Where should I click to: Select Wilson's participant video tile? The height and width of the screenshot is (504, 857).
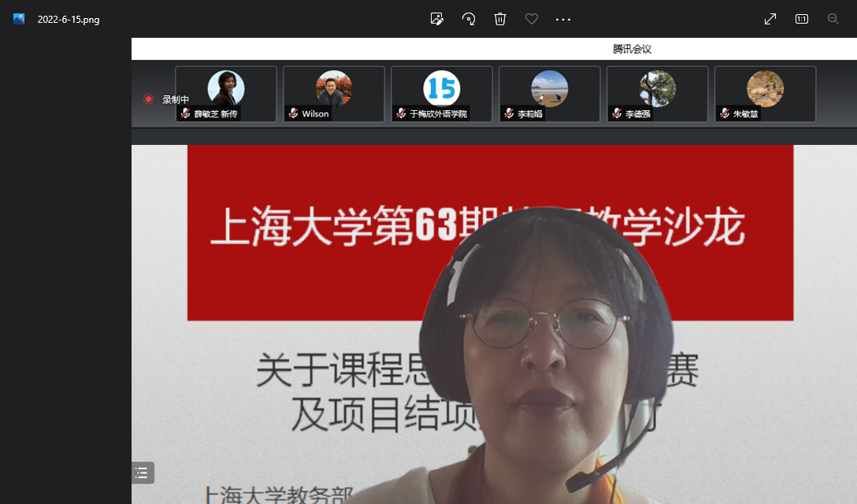click(334, 94)
